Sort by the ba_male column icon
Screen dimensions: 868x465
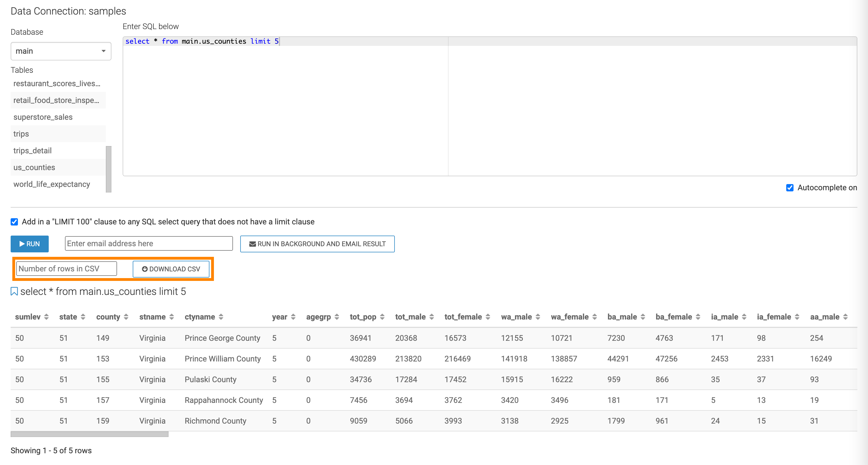coord(643,317)
